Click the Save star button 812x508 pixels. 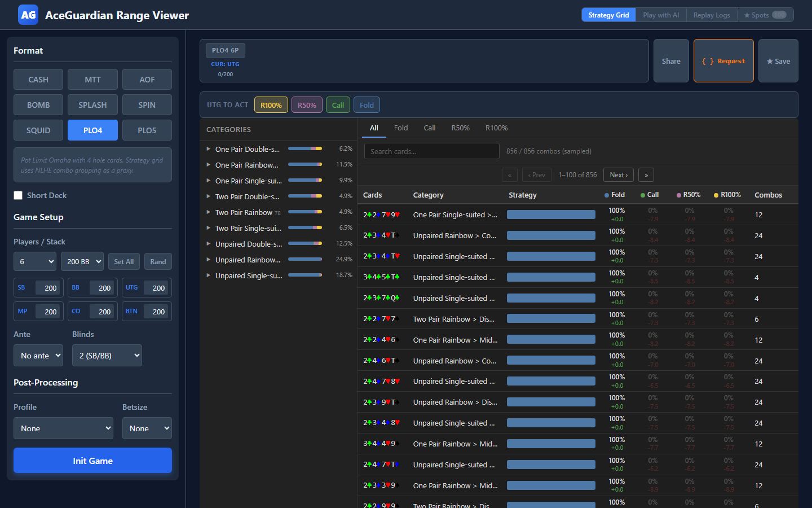(778, 61)
